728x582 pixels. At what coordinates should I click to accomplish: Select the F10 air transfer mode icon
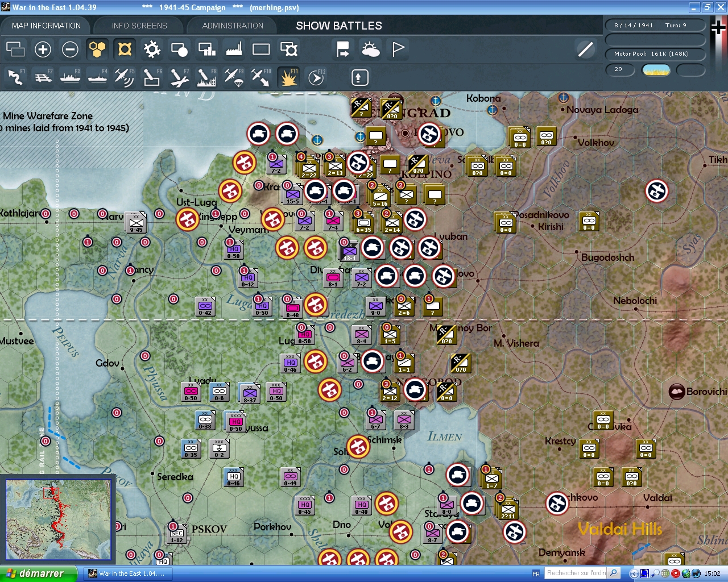coord(261,77)
